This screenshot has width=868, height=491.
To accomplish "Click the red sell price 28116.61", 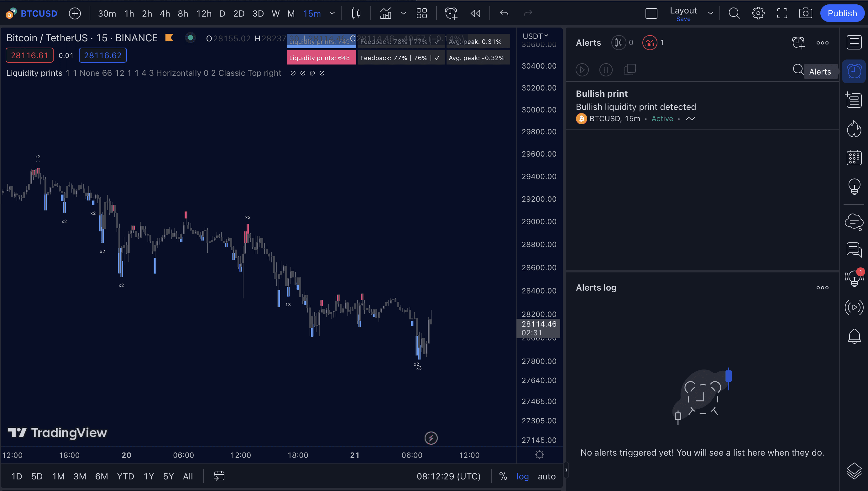I will (x=29, y=55).
